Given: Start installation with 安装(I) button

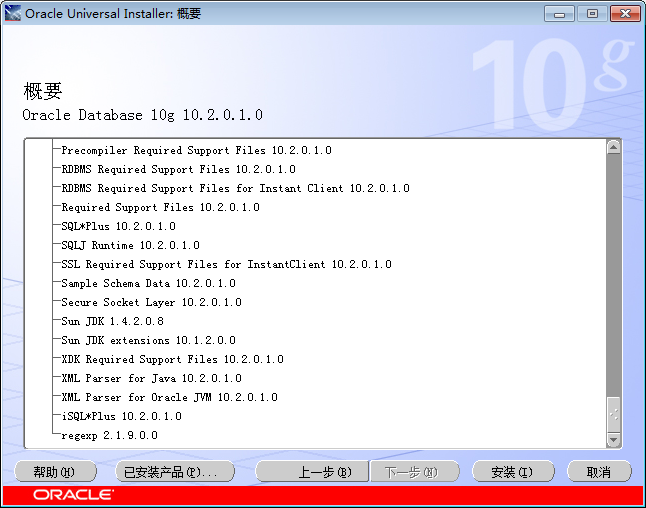Looking at the screenshot, I should [513, 471].
